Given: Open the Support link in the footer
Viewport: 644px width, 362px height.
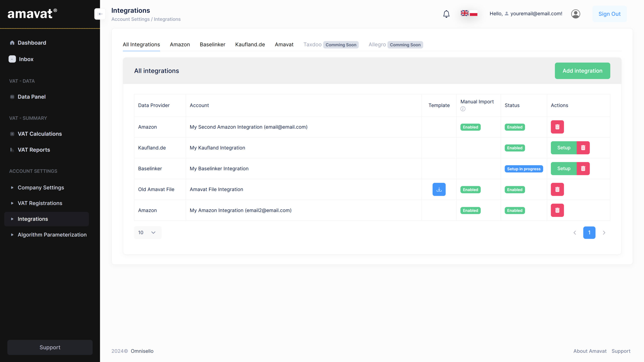Looking at the screenshot, I should pos(621,351).
